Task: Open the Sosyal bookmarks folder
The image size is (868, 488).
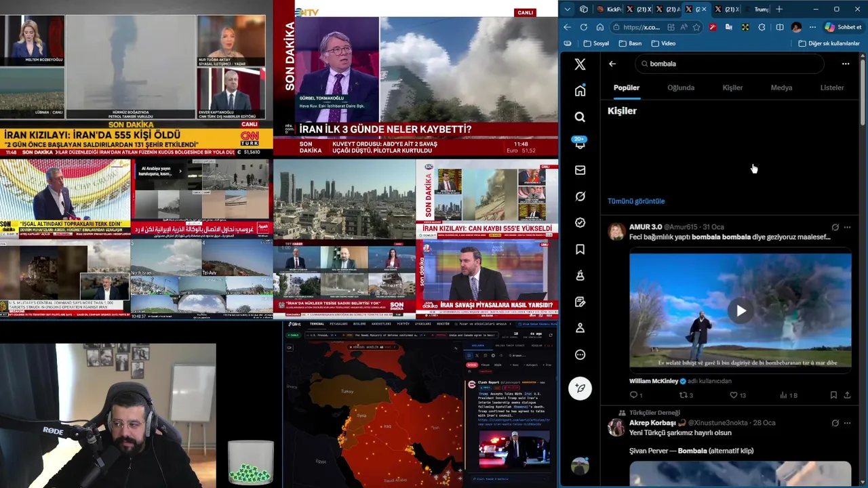Action: [x=595, y=43]
